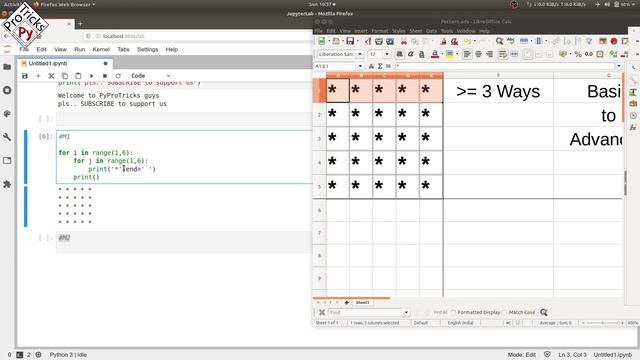
Task: Select the Untitled1.ipynb notebook tab
Action: pos(64,64)
